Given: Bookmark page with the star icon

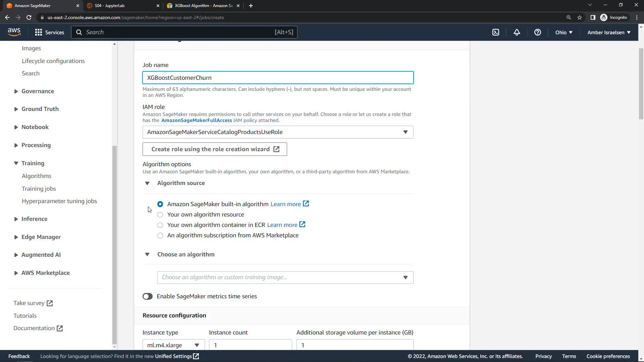Looking at the screenshot, I should click(580, 17).
